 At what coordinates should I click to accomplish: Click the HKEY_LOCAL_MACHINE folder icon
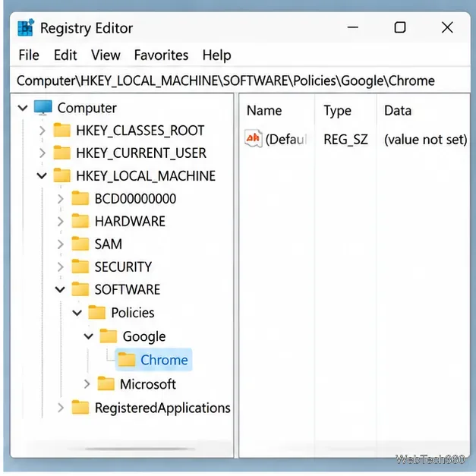pyautogui.click(x=62, y=175)
